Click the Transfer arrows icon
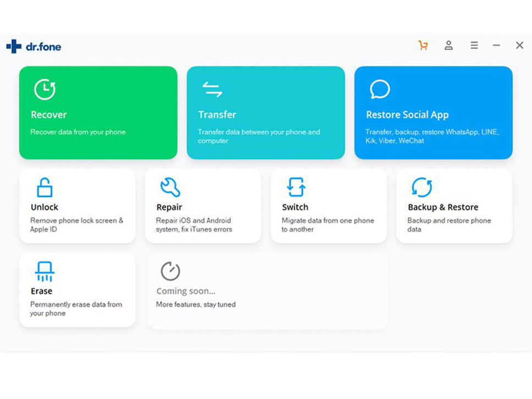 pyautogui.click(x=212, y=89)
